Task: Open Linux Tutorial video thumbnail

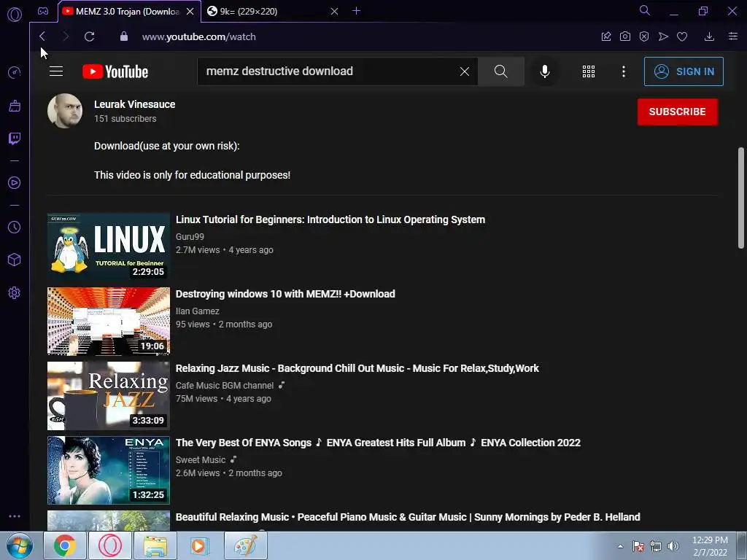Action: pyautogui.click(x=109, y=246)
